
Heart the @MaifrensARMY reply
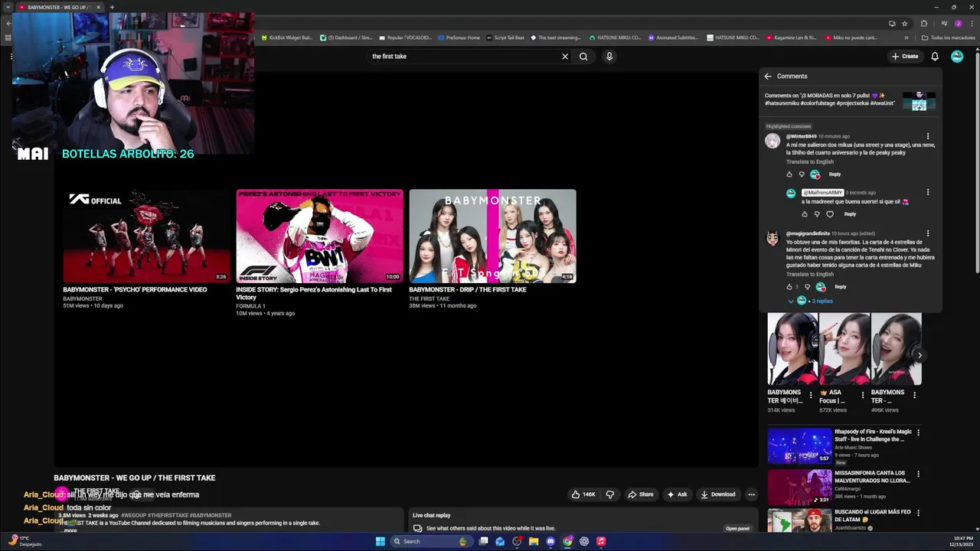(829, 214)
